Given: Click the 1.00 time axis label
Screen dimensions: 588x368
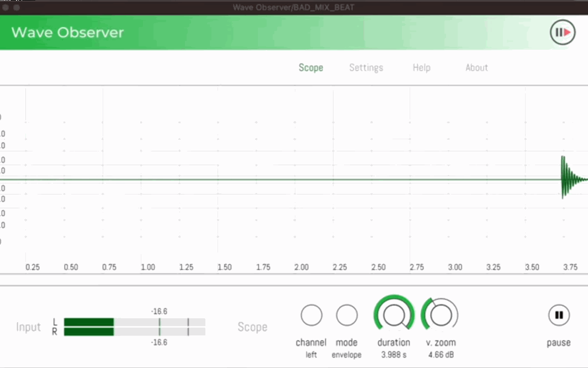Looking at the screenshot, I should pyautogui.click(x=148, y=267).
